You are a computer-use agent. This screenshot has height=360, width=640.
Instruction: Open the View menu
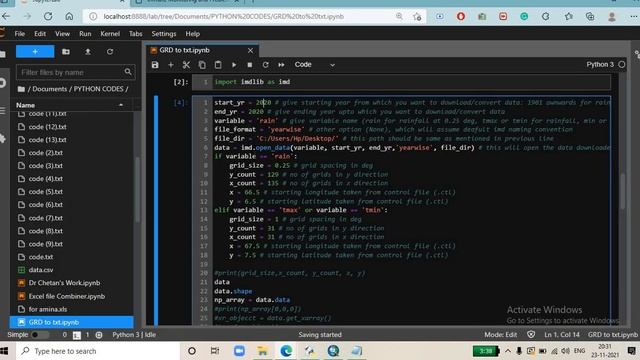[62, 34]
